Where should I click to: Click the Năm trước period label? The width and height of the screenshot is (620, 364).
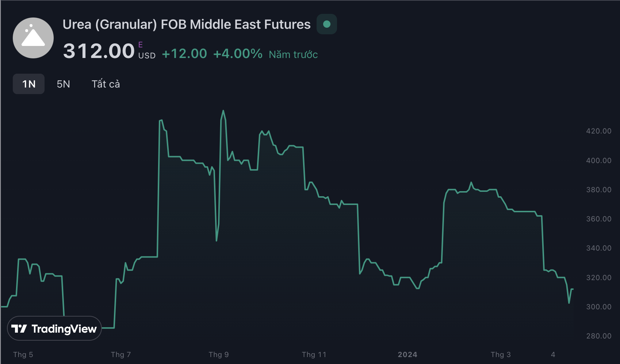click(x=293, y=55)
